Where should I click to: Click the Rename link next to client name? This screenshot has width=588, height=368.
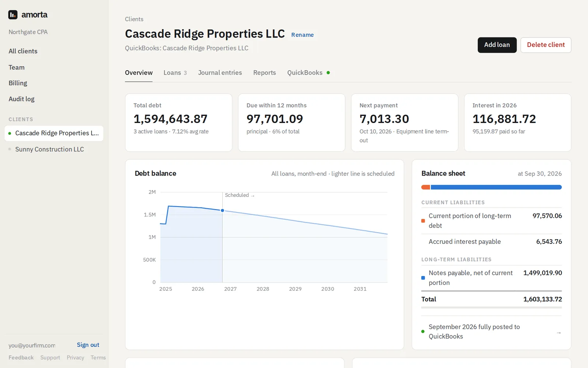click(x=302, y=35)
